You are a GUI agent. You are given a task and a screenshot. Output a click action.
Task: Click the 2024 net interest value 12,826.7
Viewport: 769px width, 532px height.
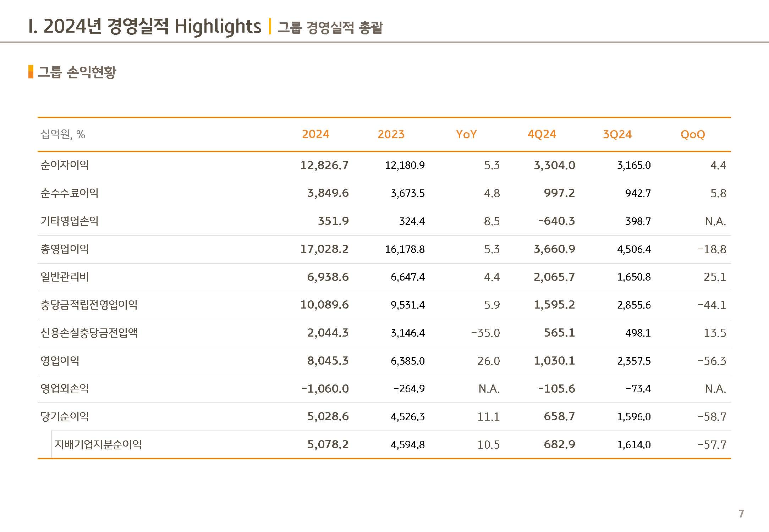click(324, 165)
